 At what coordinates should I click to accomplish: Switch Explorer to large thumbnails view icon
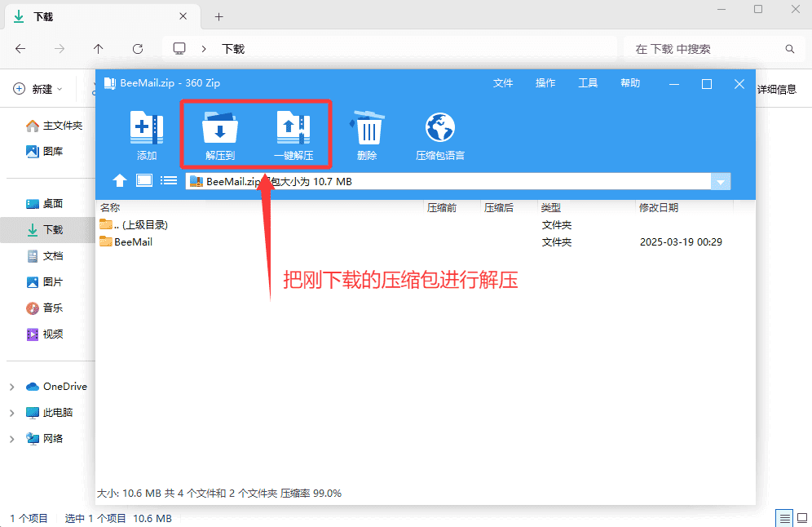pyautogui.click(x=802, y=518)
